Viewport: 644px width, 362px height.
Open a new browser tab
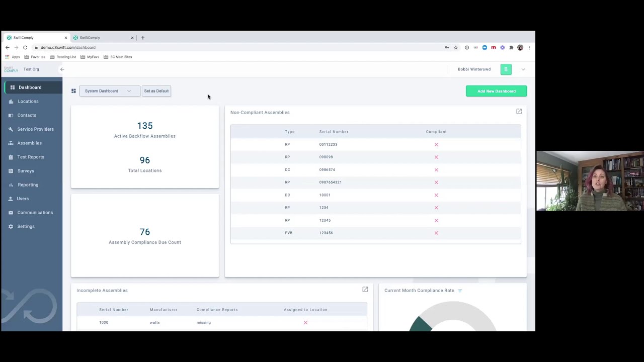coord(143,38)
